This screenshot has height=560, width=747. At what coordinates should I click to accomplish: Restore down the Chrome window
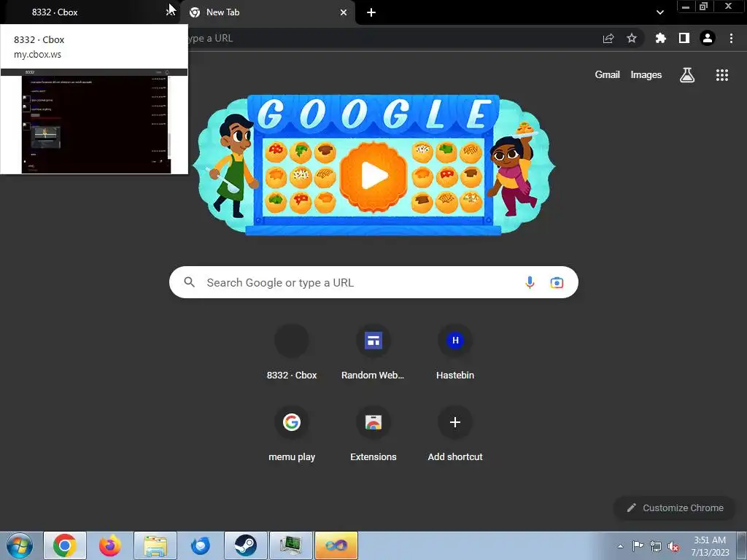point(704,7)
